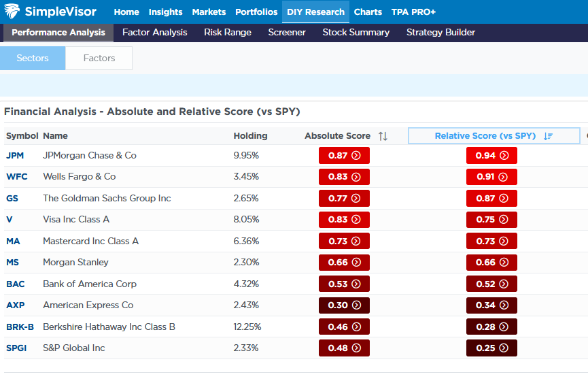The width and height of the screenshot is (588, 383).
Task: Open Morgan Stanley absolute 0.66 arrow icon
Action: pos(357,262)
